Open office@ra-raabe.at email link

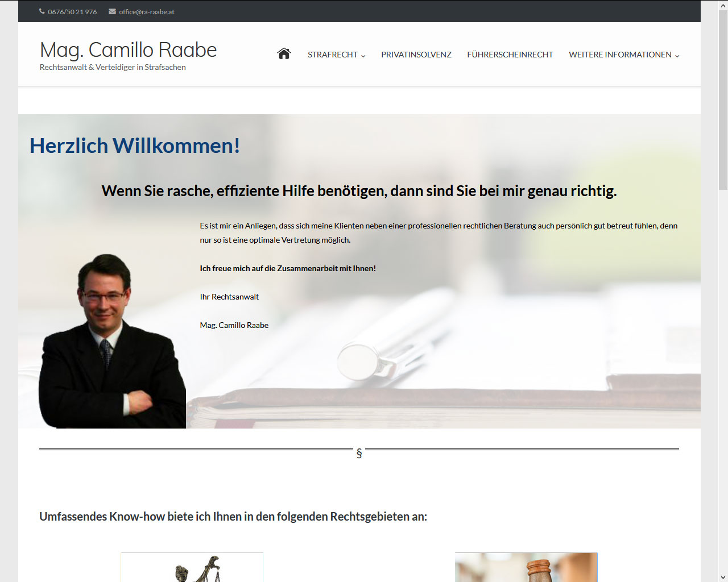coord(147,12)
